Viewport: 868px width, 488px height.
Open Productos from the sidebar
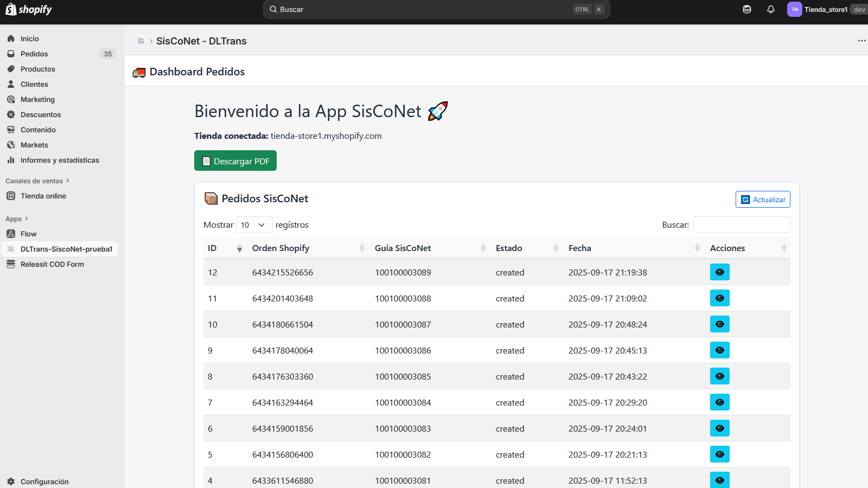coord(38,69)
